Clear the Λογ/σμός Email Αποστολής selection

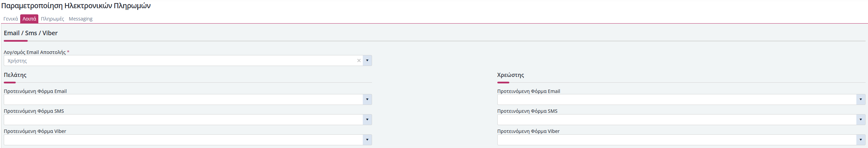pyautogui.click(x=359, y=60)
